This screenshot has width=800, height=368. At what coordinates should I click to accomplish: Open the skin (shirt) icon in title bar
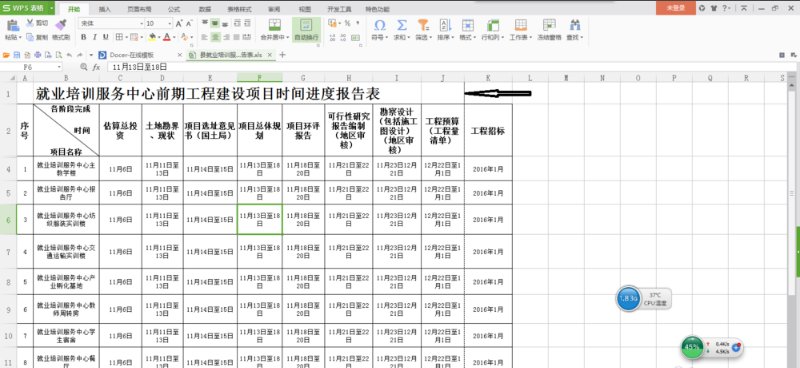point(713,8)
